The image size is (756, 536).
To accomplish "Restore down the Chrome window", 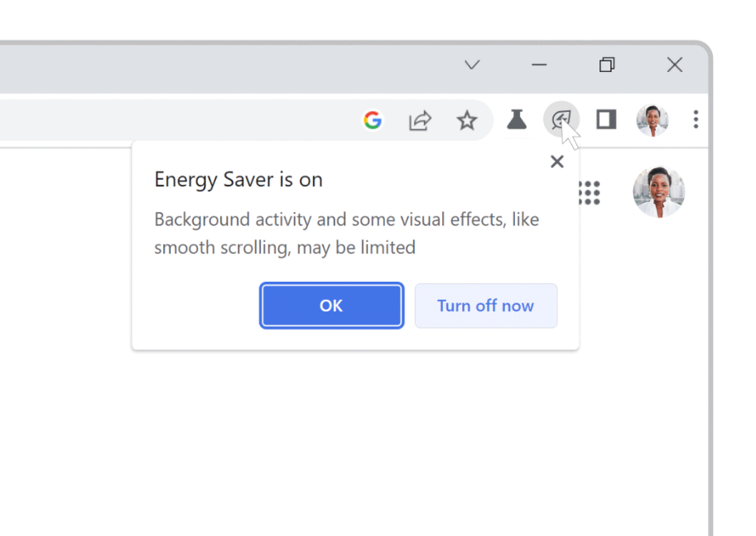I will coord(607,65).
